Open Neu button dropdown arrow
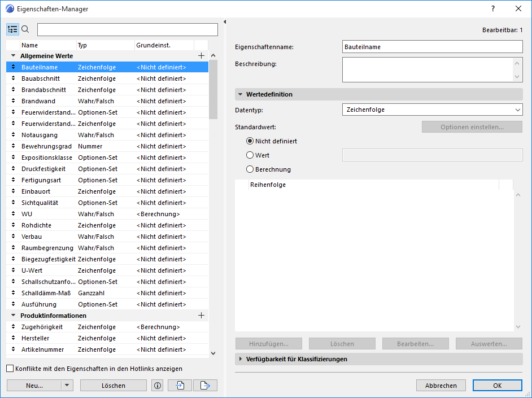The image size is (532, 398). [x=67, y=386]
